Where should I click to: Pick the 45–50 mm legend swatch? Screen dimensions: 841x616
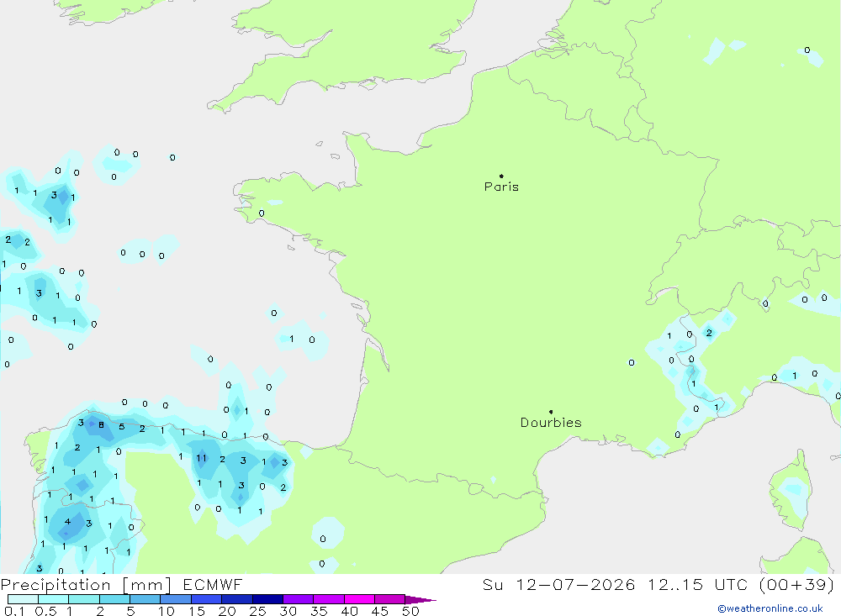click(x=390, y=599)
